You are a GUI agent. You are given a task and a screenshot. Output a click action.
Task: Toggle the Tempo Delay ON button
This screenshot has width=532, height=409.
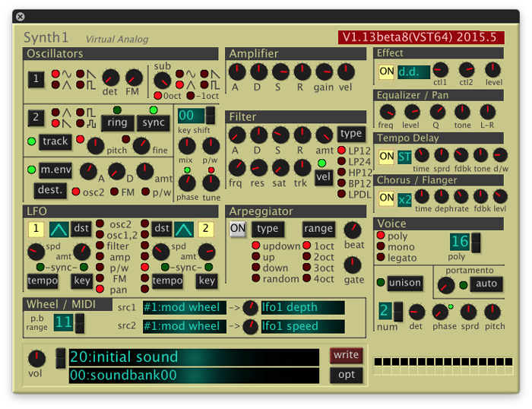coord(386,157)
